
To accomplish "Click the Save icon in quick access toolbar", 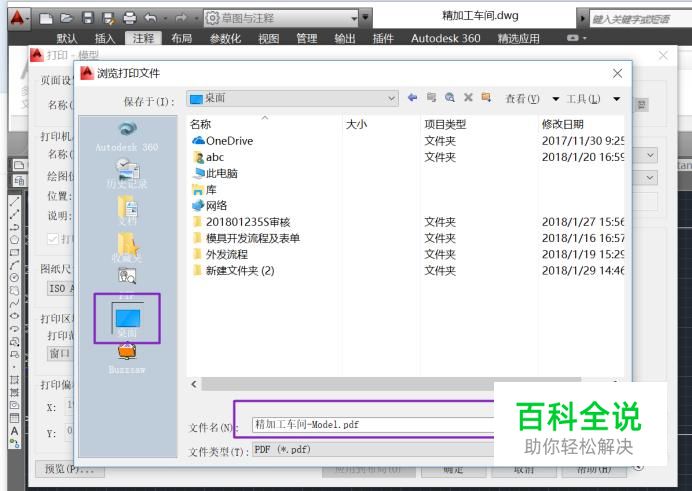I will tap(88, 19).
